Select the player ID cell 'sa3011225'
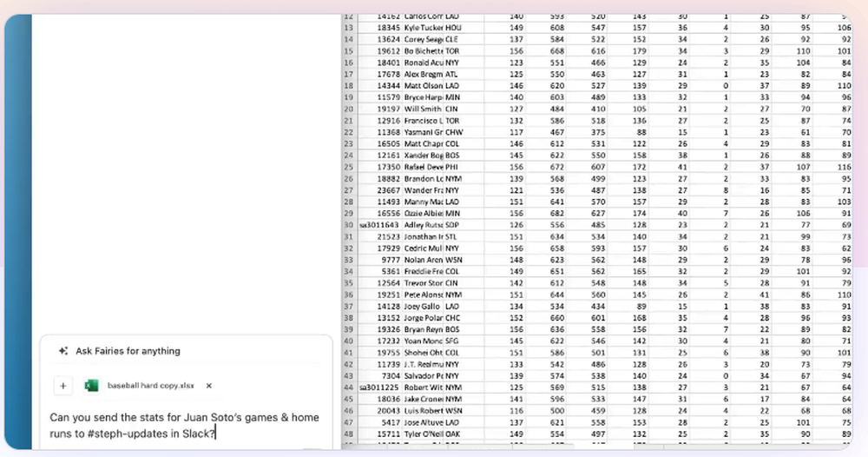868x457 pixels. [380, 387]
